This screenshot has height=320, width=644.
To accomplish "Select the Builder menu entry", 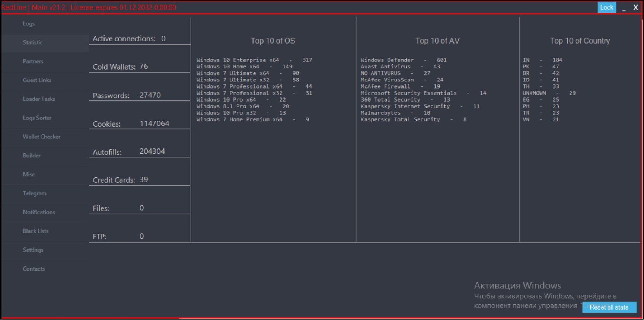I will click(x=32, y=156).
